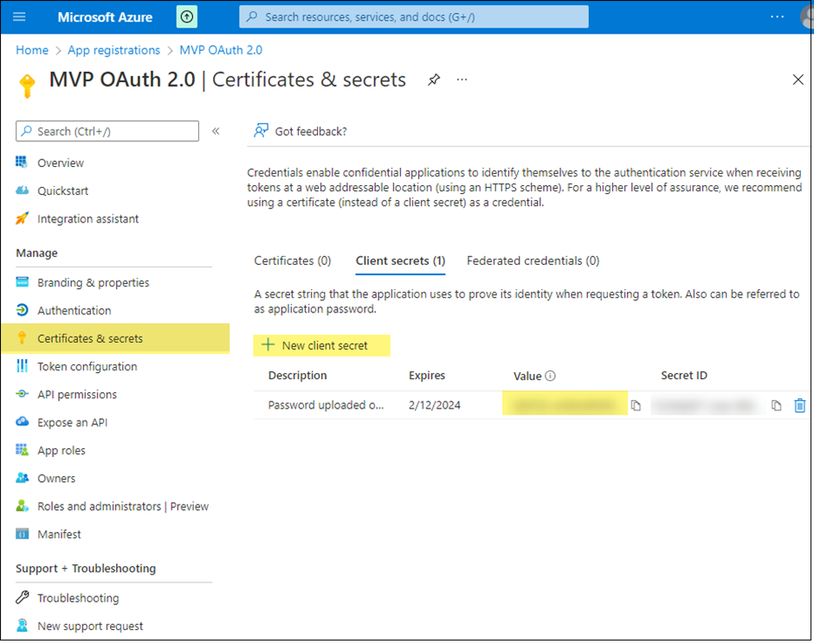Click the Description column header

tap(298, 376)
